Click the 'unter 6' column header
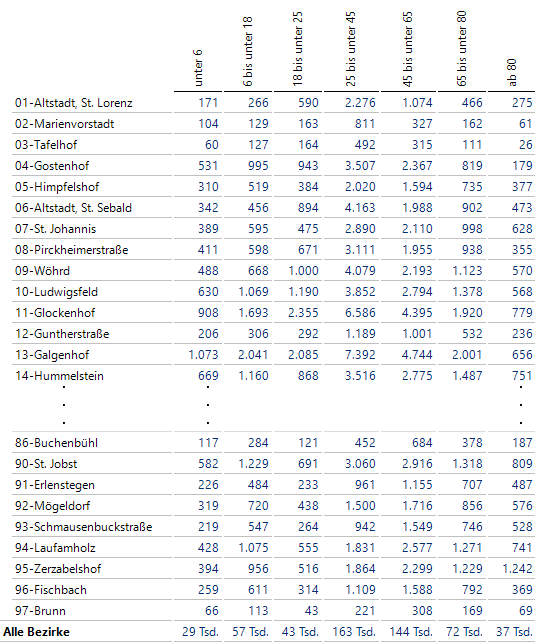The image size is (535, 642). point(198,68)
